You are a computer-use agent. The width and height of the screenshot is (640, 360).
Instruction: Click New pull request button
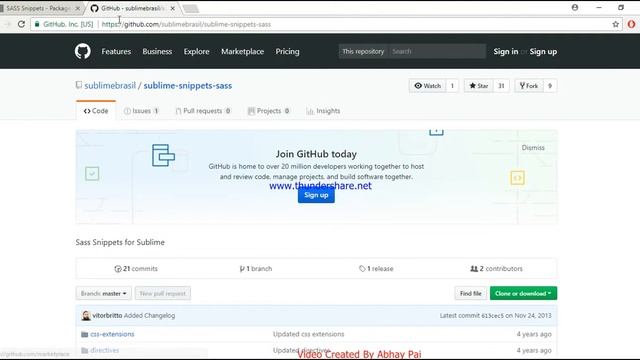(162, 293)
